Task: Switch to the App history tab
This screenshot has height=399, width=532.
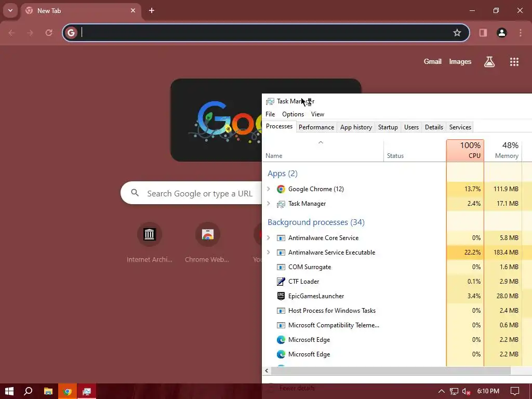Action: coord(356,127)
